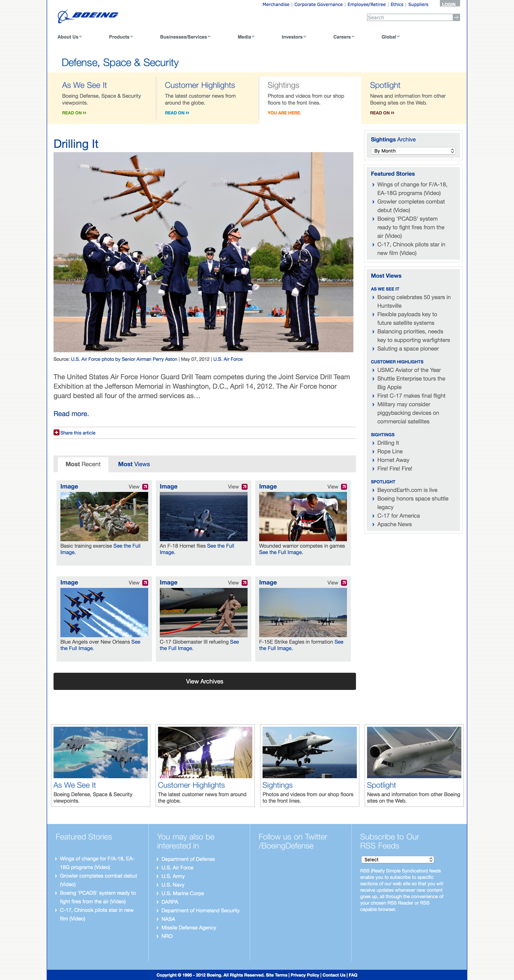Expand the Businesses/Services menu
Screen dimensions: 514x980
(x=185, y=37)
